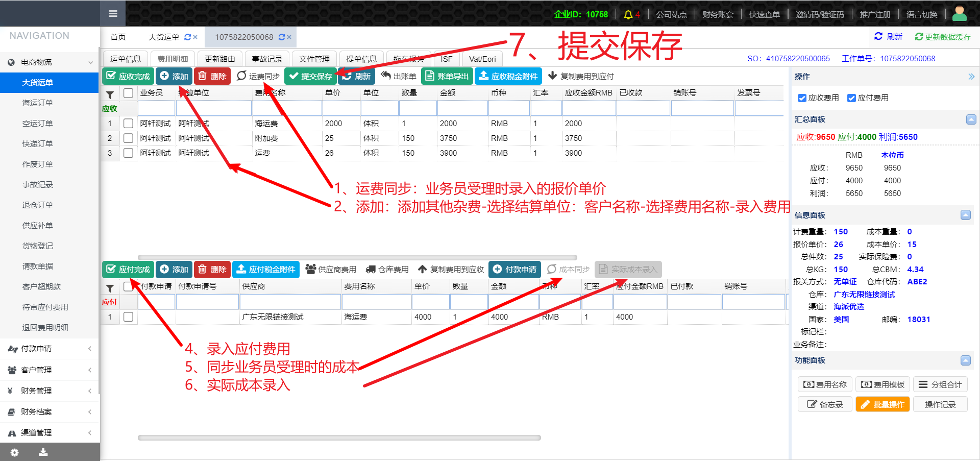The width and height of the screenshot is (980, 461).
Task: Collapse the 电商物流 navigation group
Action: pos(50,62)
